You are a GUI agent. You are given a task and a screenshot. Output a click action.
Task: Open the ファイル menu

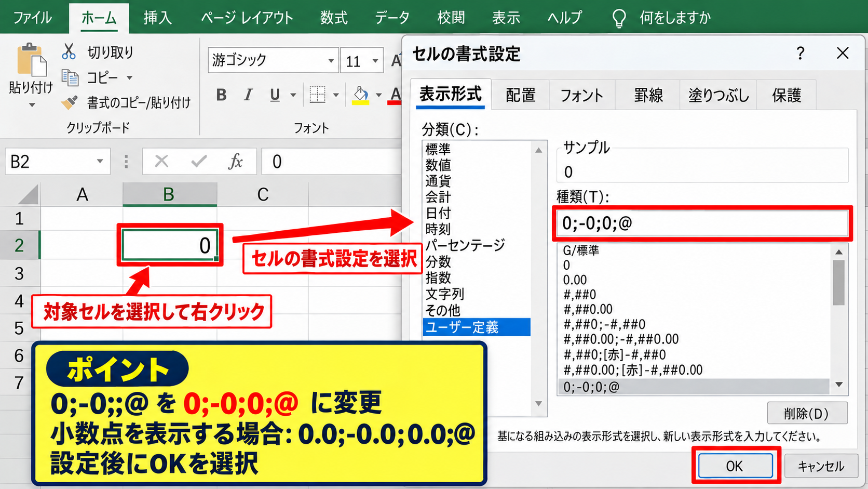tap(32, 18)
